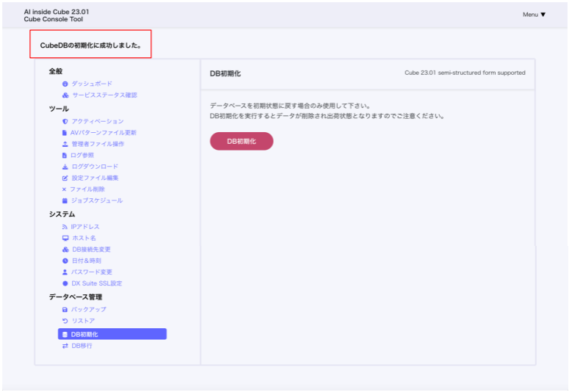Click the clock icon beside 日付＆時刻
The height and width of the screenshot is (392, 572).
click(65, 261)
